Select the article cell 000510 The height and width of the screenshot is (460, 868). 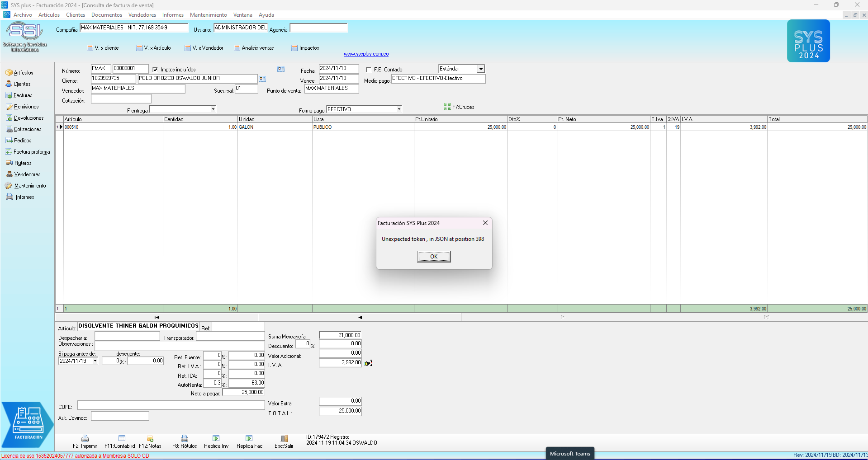pos(113,127)
